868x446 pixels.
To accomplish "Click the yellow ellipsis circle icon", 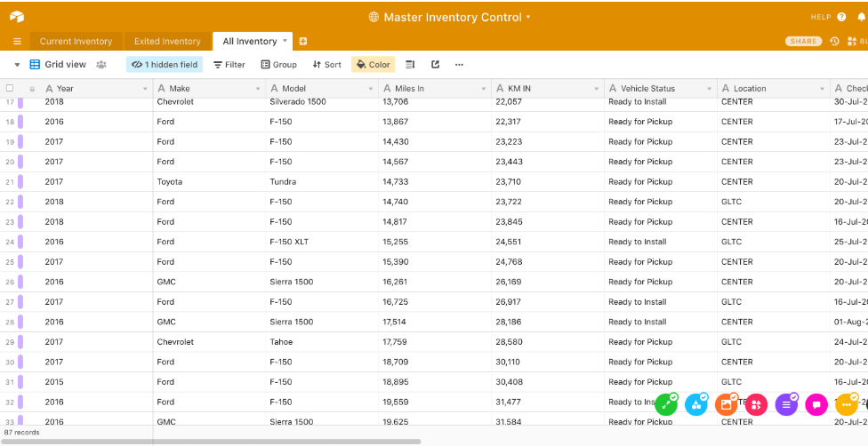I will tap(846, 405).
